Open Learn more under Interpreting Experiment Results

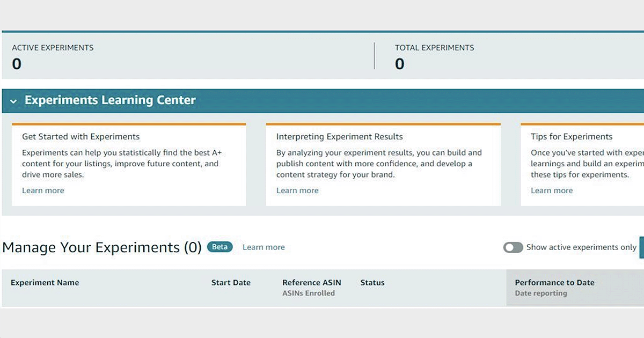pos(297,190)
